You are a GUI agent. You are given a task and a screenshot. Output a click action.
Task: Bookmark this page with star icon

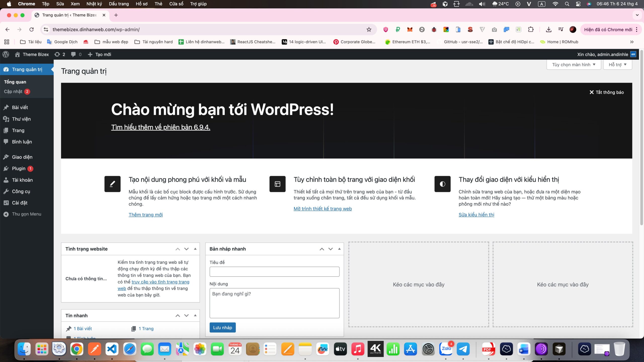[369, 29]
